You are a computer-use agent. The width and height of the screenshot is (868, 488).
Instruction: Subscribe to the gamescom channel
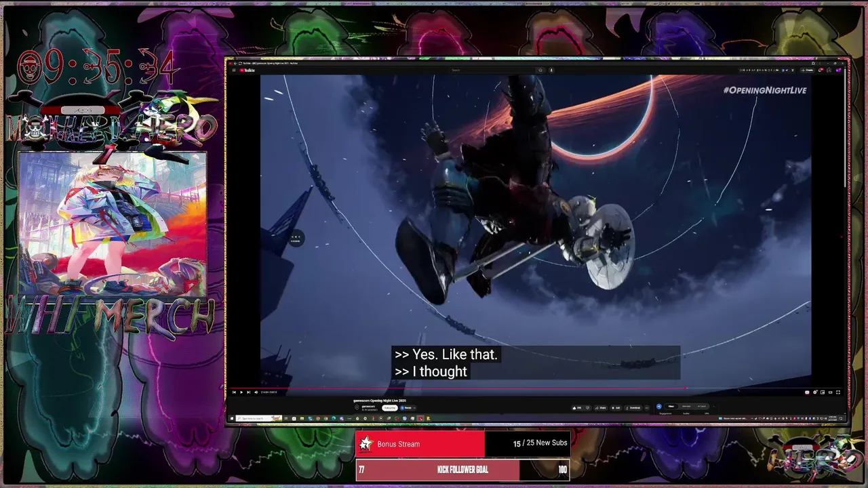coord(390,408)
